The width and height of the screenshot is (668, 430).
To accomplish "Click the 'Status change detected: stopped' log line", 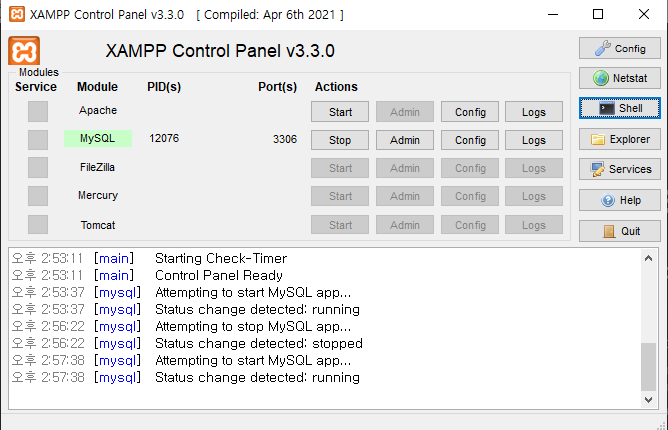I will pos(259,343).
